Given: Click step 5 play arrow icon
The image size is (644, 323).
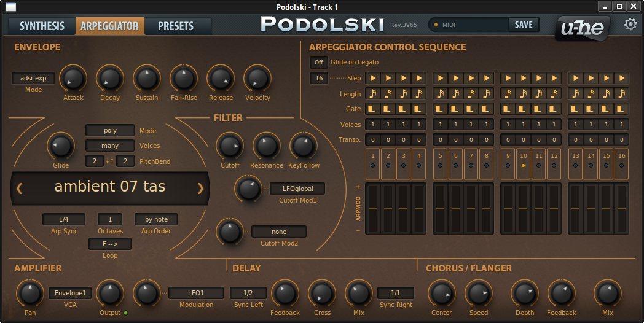Looking at the screenshot, I should point(440,78).
